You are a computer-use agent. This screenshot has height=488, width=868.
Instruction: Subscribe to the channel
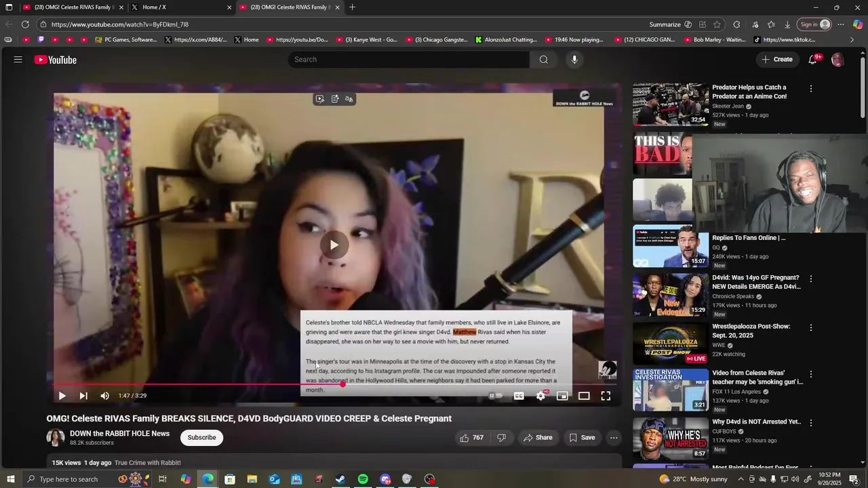click(202, 438)
